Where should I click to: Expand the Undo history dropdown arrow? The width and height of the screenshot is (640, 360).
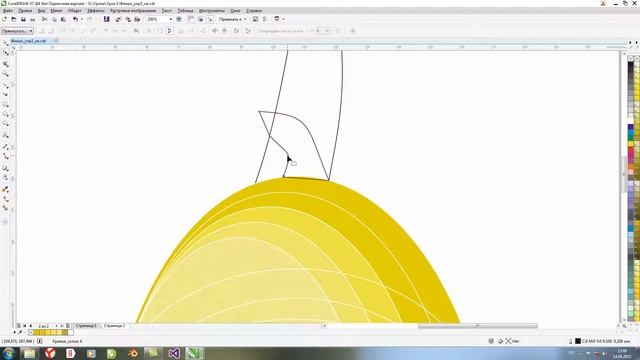81,19
